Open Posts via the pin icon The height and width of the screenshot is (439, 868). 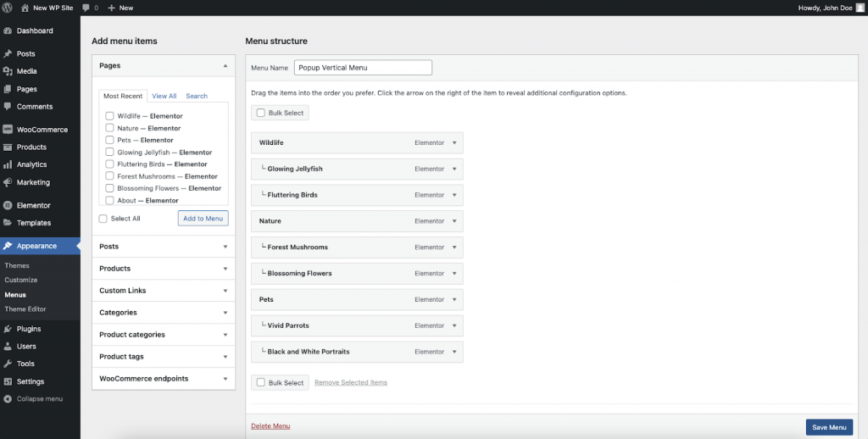click(x=8, y=54)
